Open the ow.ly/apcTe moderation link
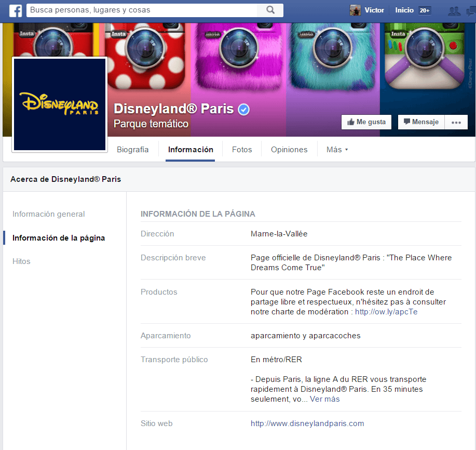 (x=386, y=312)
